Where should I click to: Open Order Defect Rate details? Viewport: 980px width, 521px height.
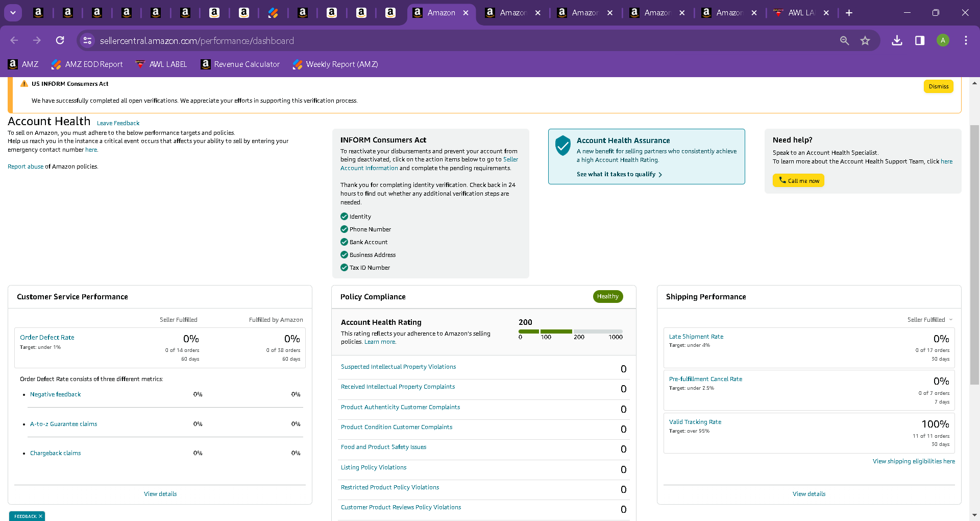(x=47, y=338)
